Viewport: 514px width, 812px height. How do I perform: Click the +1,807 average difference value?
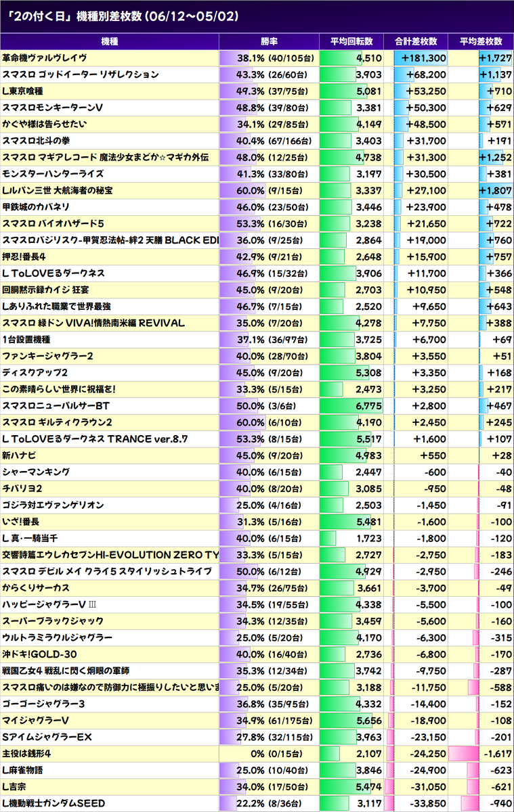click(x=495, y=191)
